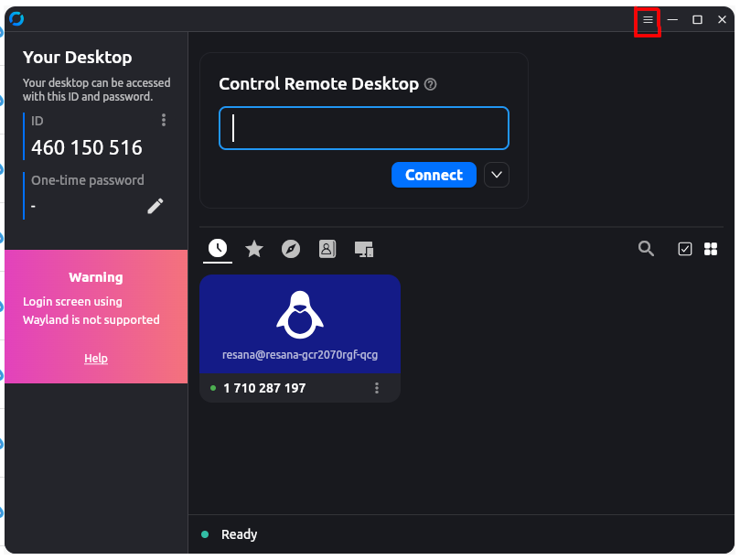Click the RustDesk logo in title bar
Image resolution: width=740 pixels, height=560 pixels.
pos(16,19)
